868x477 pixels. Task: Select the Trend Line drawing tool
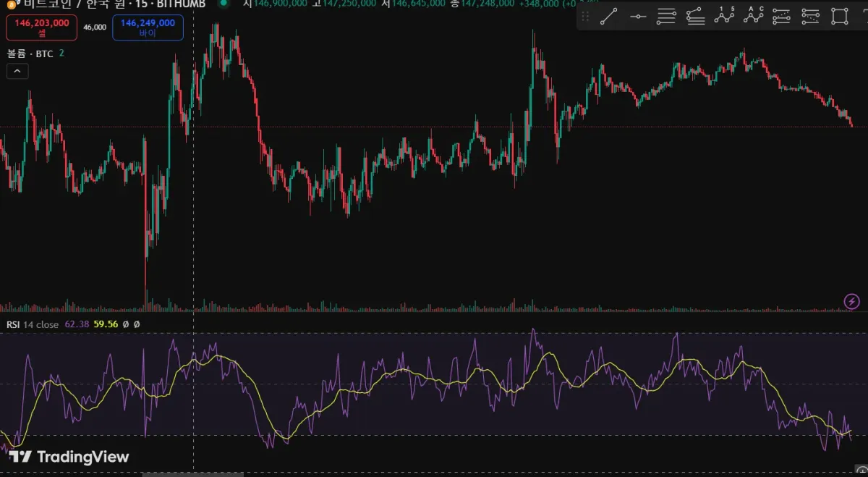[608, 17]
